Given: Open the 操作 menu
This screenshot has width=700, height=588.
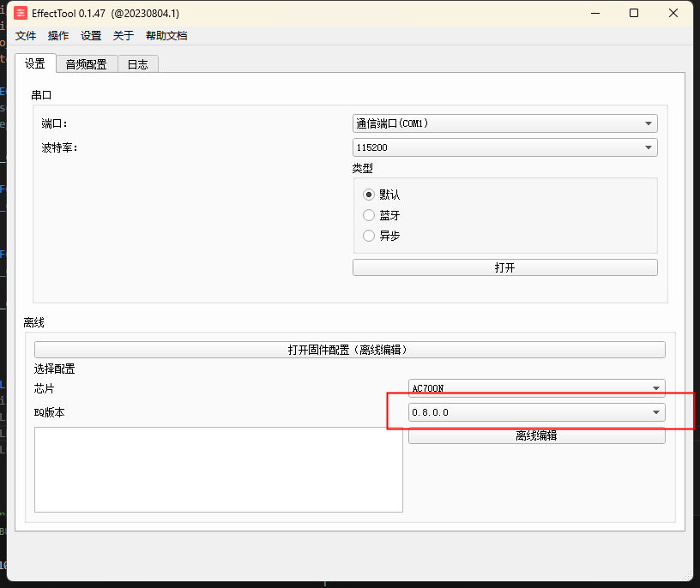Looking at the screenshot, I should point(58,36).
